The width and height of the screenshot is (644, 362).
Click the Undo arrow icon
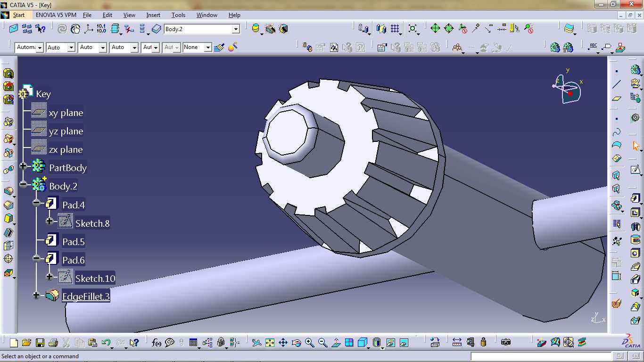[106, 343]
